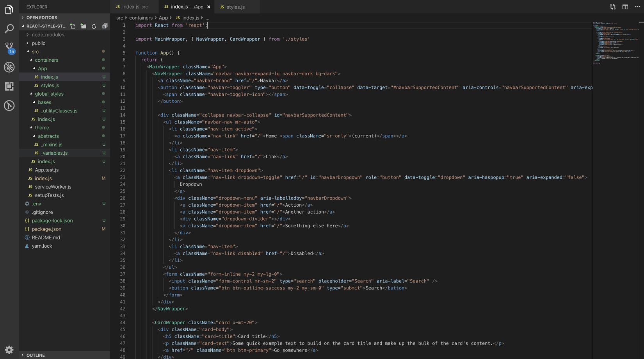644x359 pixels.
Task: Close the index.js .../App tab
Action: pyautogui.click(x=209, y=7)
